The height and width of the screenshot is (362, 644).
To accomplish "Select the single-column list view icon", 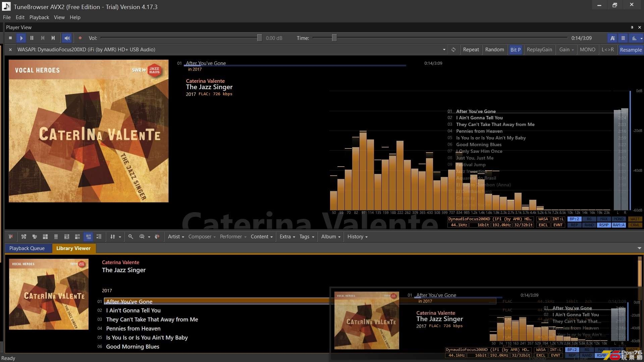I will [56, 237].
